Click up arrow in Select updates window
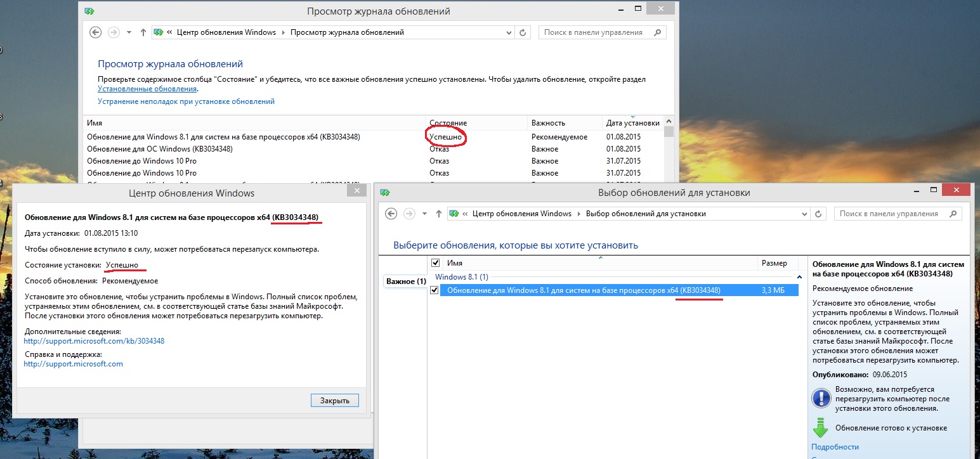This screenshot has height=459, width=980. [x=439, y=214]
